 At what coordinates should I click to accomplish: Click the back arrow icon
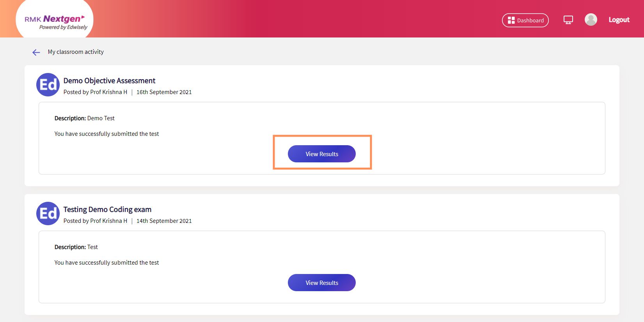[x=36, y=52]
